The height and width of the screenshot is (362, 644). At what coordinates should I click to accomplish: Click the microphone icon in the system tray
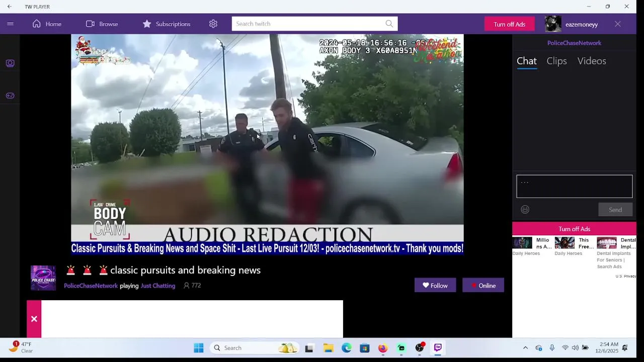[x=552, y=348]
